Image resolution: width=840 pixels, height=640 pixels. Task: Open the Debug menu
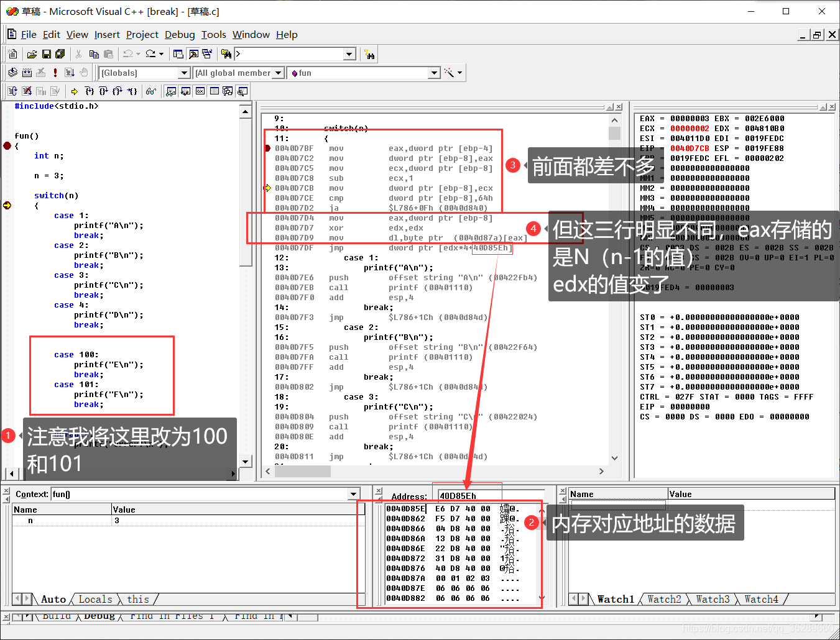(180, 35)
